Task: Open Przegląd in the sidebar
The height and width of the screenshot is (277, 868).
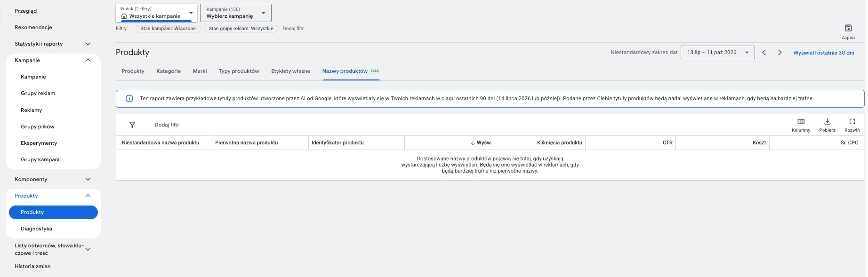Action: coord(25,11)
